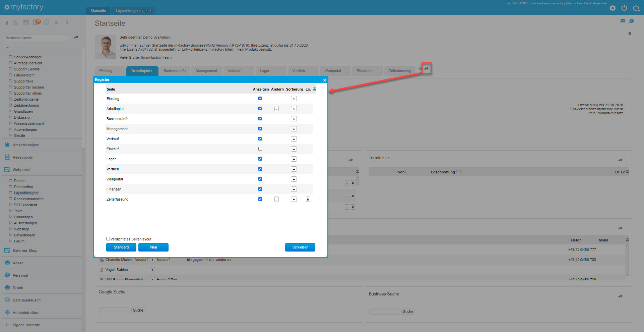The image size is (644, 332).
Task: Open the help chat bubble icon
Action: point(631,21)
